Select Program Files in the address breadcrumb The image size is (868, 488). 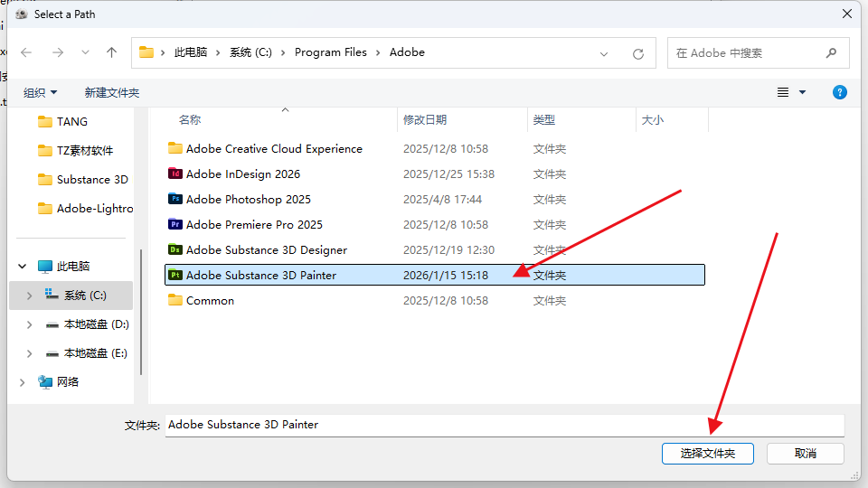[x=331, y=52]
